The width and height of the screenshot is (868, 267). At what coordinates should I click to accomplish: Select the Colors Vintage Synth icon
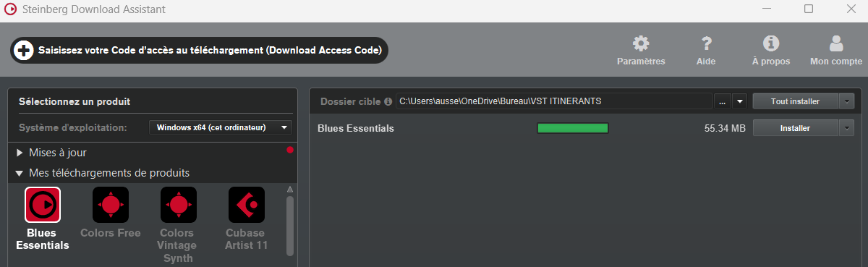pyautogui.click(x=178, y=205)
